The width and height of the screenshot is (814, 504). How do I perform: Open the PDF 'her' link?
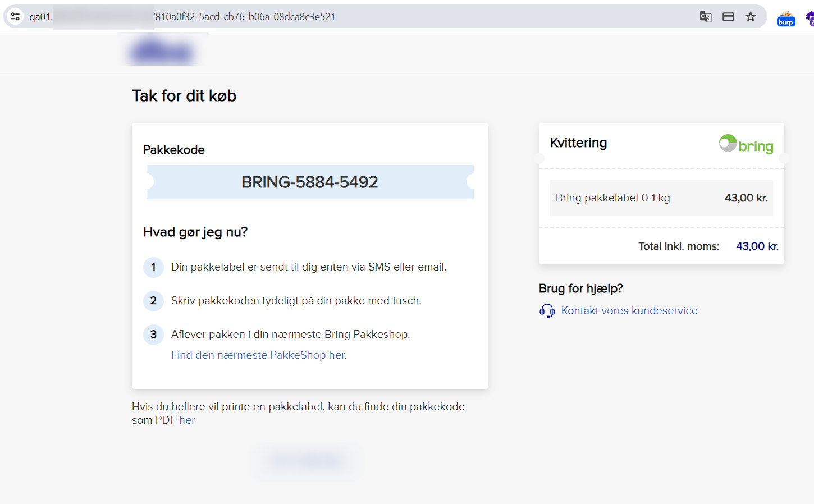187,420
